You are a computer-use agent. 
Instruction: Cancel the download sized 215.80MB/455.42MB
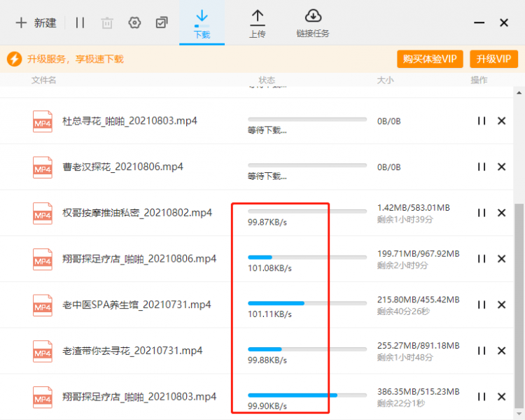pyautogui.click(x=501, y=305)
